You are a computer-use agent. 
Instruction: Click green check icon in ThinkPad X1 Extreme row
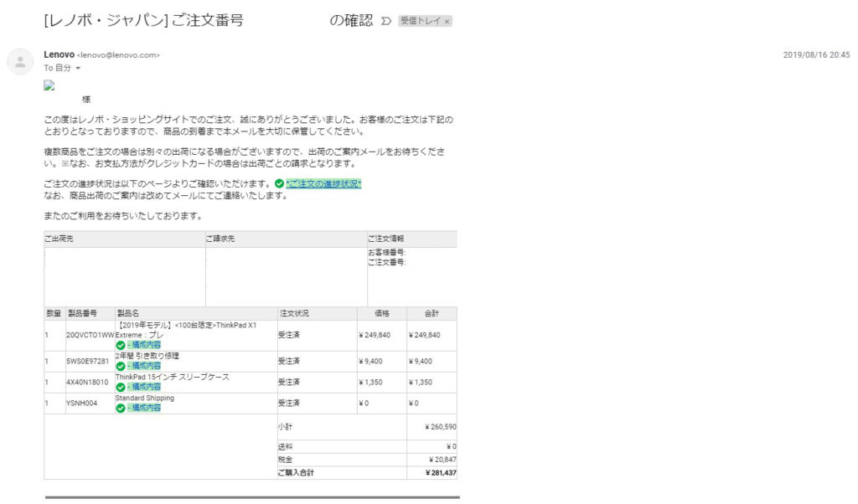(121, 346)
